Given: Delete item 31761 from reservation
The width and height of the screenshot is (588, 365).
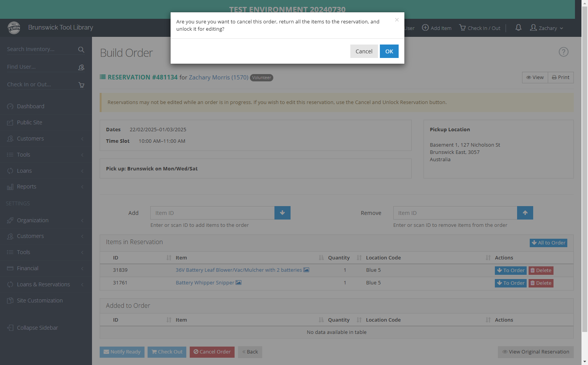Looking at the screenshot, I should (x=541, y=283).
